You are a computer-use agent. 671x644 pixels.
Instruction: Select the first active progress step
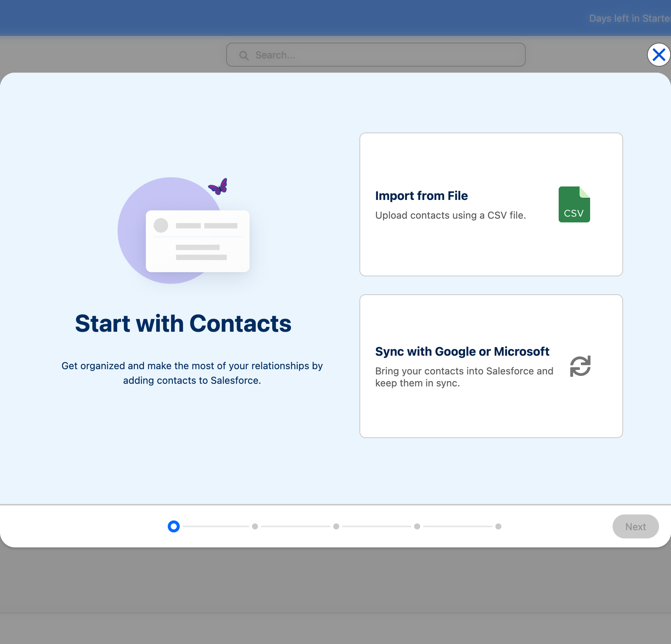click(x=174, y=526)
